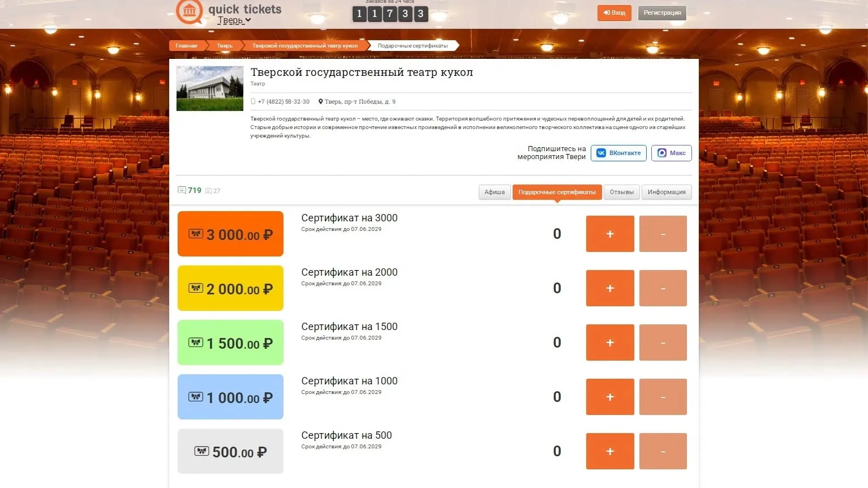Click the title Сертификат на 1000

[x=349, y=381]
